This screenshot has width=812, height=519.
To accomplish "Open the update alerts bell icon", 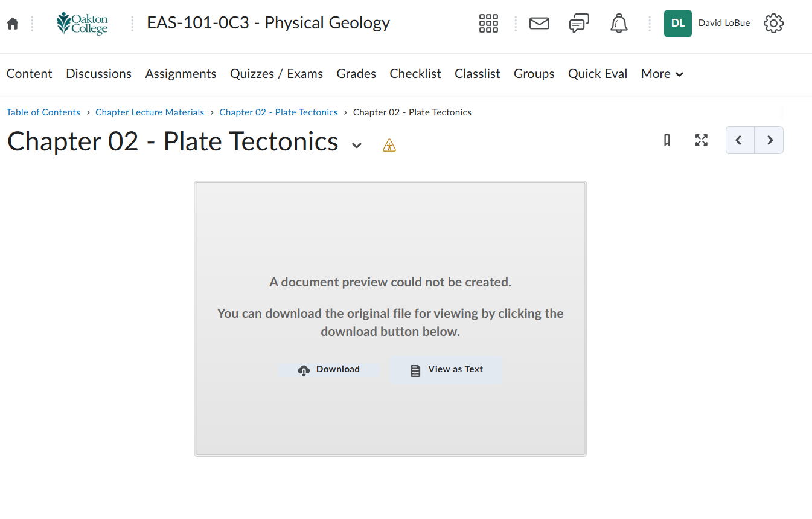I will (x=619, y=24).
